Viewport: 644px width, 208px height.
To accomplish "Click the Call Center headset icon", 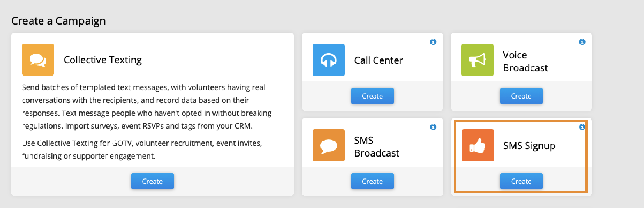I will 329,60.
